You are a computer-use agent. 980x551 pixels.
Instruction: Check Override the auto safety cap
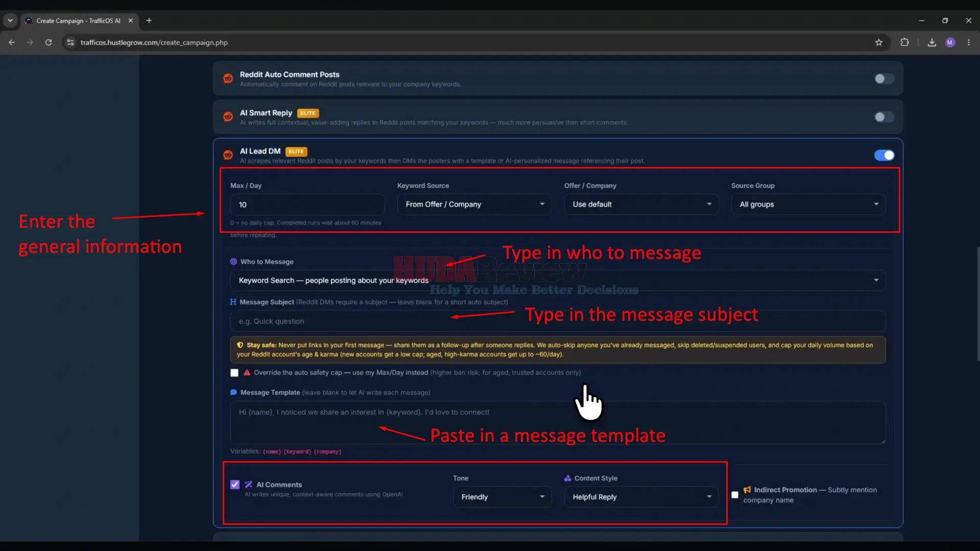click(234, 373)
